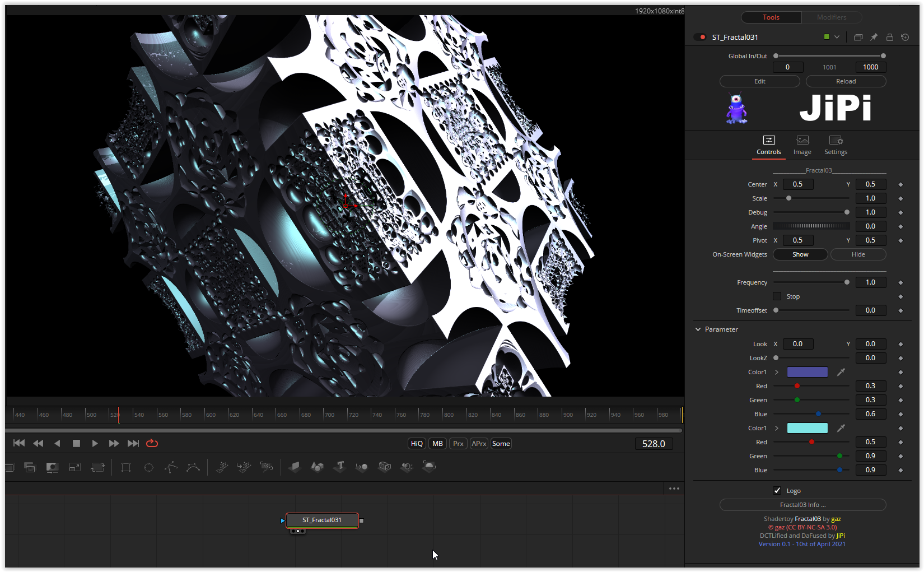The width and height of the screenshot is (924, 572).
Task: Click reset settings icon in inspector header
Action: coord(905,37)
